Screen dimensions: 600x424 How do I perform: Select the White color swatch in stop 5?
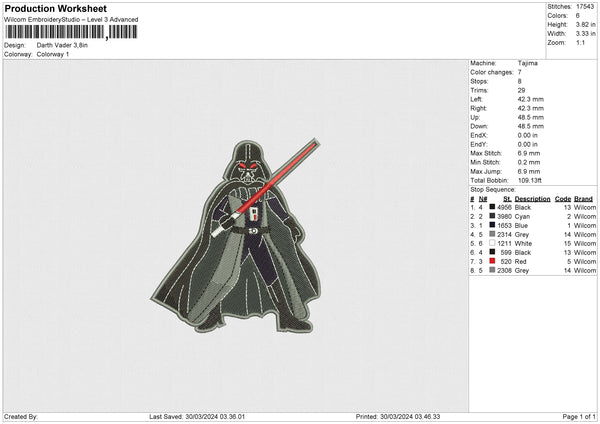click(x=492, y=243)
